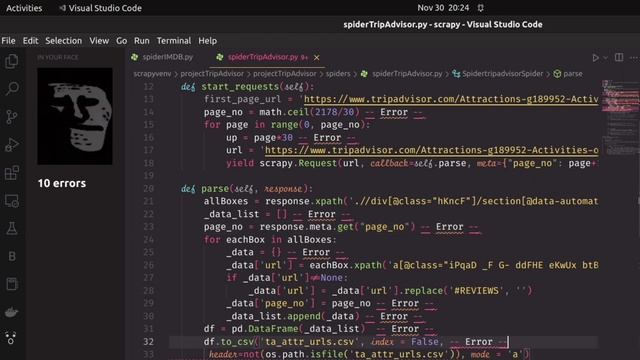Click Visual Studio Code app menu in top bar
The width and height of the screenshot is (640, 360).
pyautogui.click(x=100, y=8)
